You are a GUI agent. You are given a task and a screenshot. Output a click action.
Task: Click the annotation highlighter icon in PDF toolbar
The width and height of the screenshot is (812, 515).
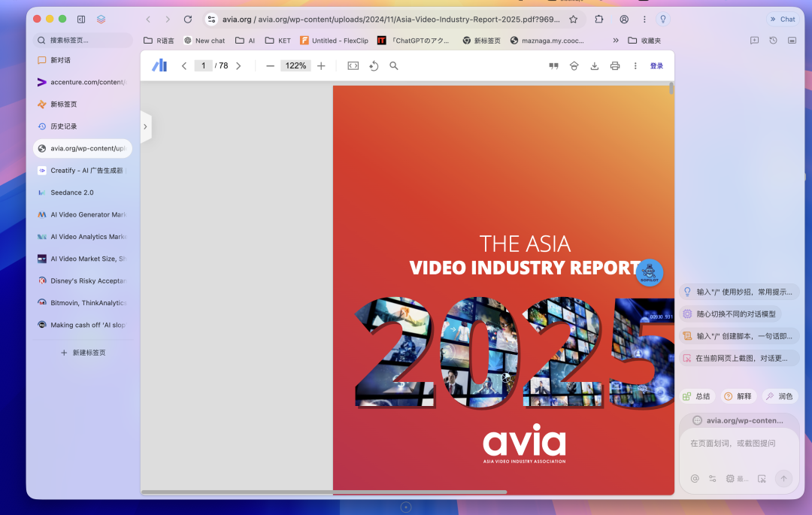[x=574, y=65]
